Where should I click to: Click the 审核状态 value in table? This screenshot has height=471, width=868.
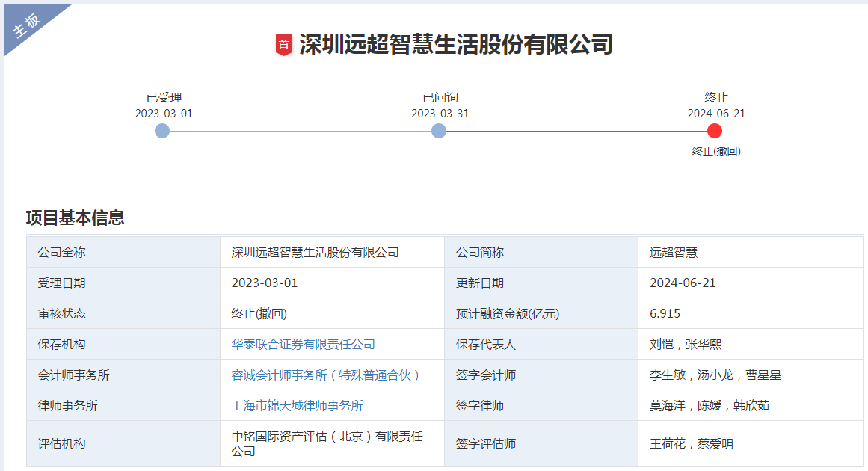tap(259, 313)
